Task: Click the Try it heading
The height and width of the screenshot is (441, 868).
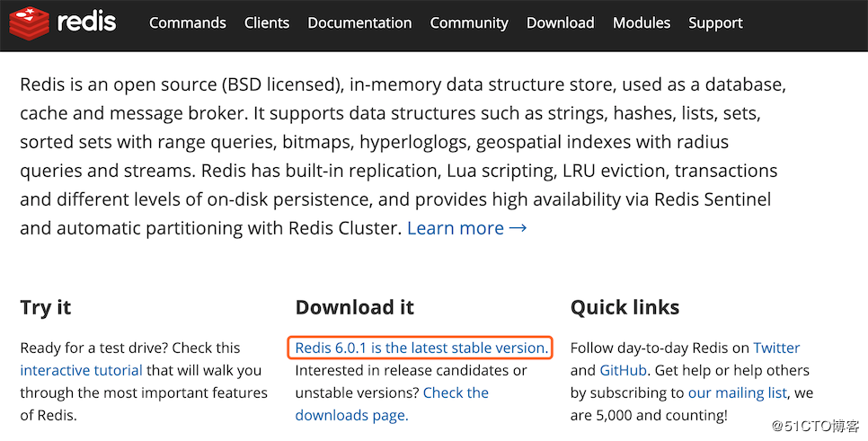Action: coord(46,308)
